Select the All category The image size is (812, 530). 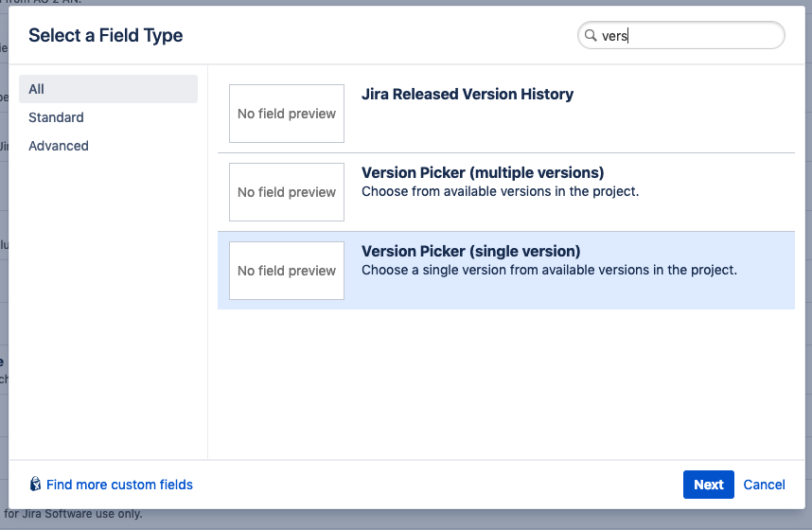[108, 89]
